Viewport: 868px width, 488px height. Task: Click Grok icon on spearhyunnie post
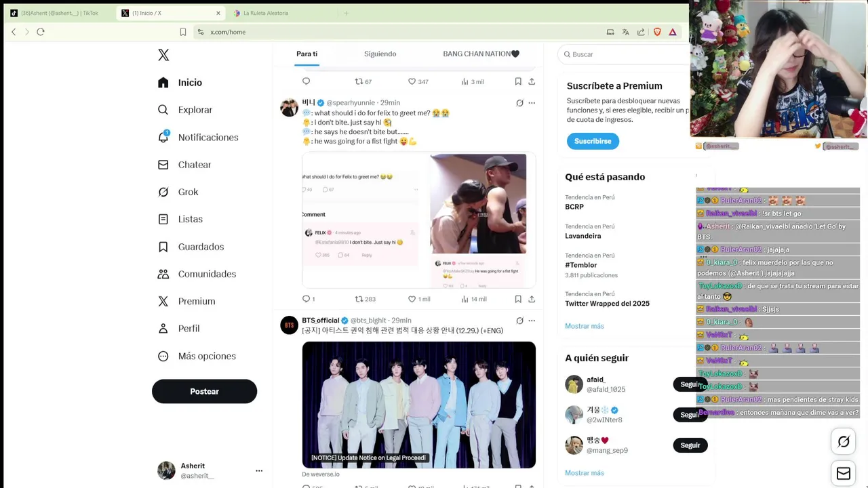pos(519,103)
